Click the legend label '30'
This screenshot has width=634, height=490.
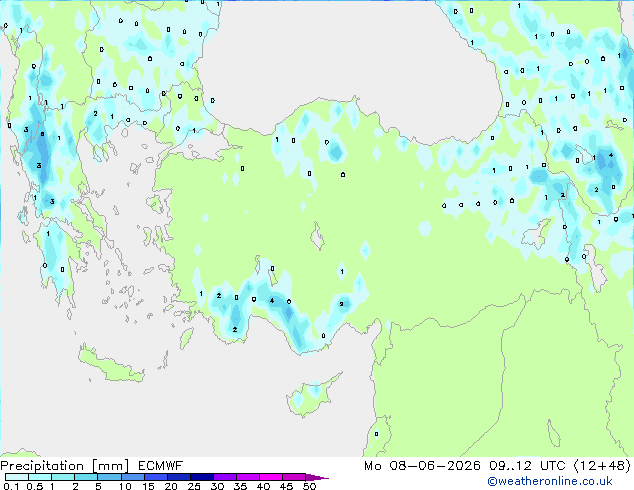click(217, 486)
